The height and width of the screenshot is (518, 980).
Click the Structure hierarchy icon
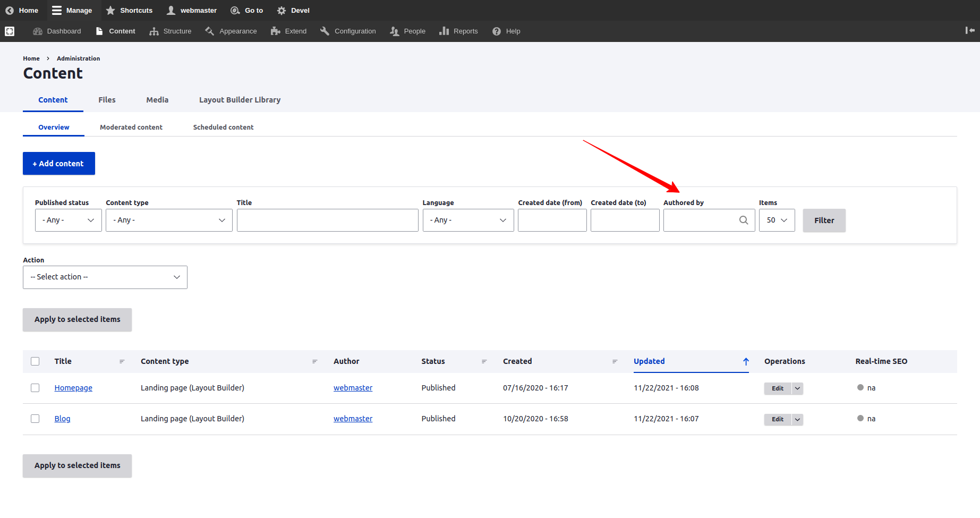point(154,31)
